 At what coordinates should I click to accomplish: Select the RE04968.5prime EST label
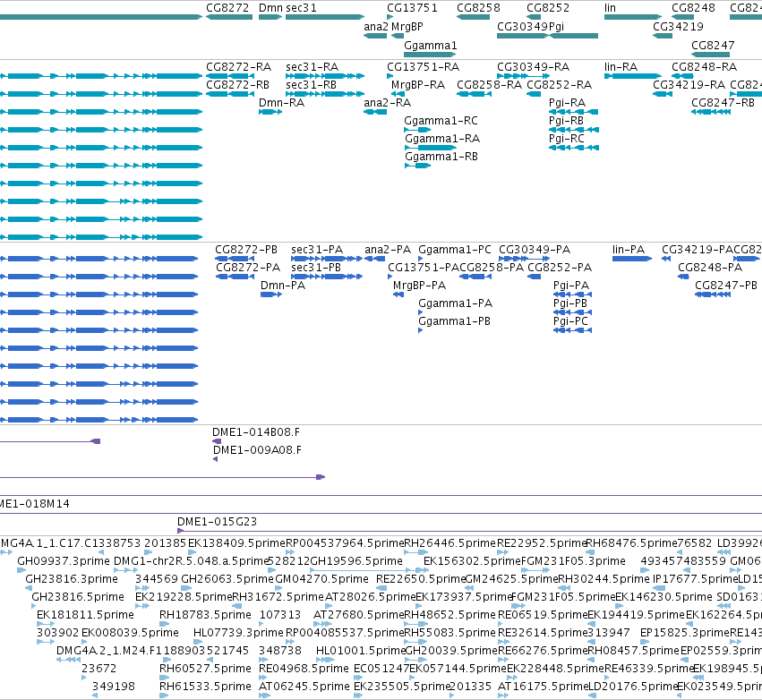(304, 668)
